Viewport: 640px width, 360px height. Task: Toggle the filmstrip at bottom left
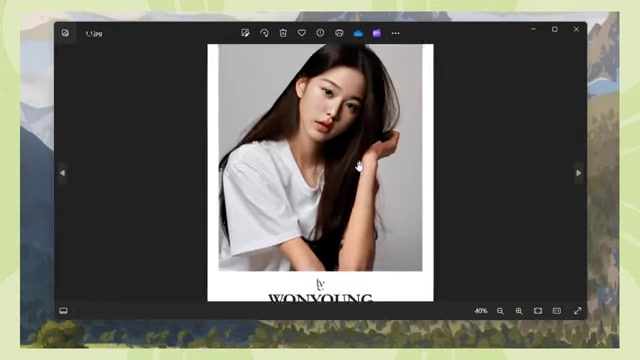coord(63,311)
